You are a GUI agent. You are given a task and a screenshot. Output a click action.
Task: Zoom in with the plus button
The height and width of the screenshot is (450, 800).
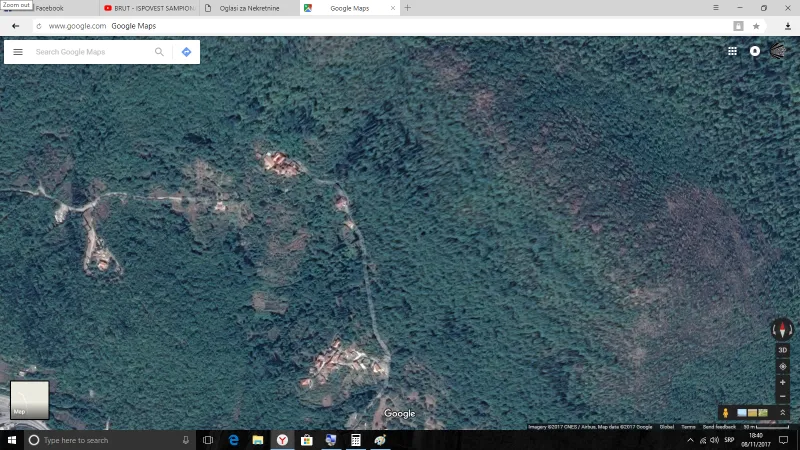(783, 382)
